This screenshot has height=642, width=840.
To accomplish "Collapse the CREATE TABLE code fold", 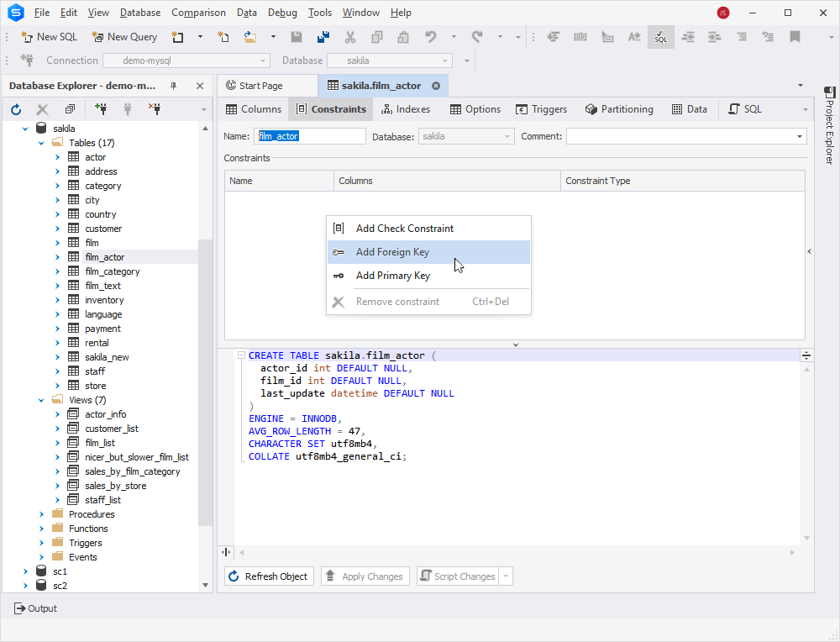I will [241, 355].
